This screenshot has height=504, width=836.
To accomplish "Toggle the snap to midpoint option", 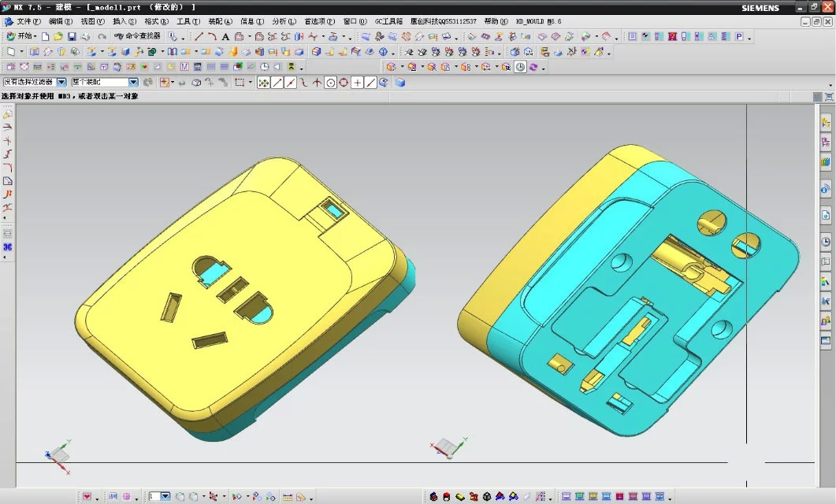I will tap(291, 83).
